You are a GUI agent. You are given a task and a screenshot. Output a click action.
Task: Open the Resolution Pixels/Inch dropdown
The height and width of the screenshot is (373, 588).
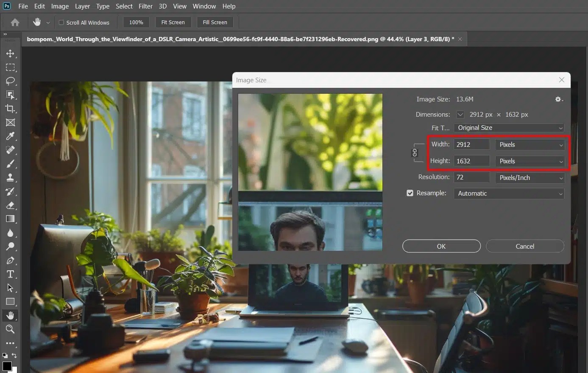point(530,178)
